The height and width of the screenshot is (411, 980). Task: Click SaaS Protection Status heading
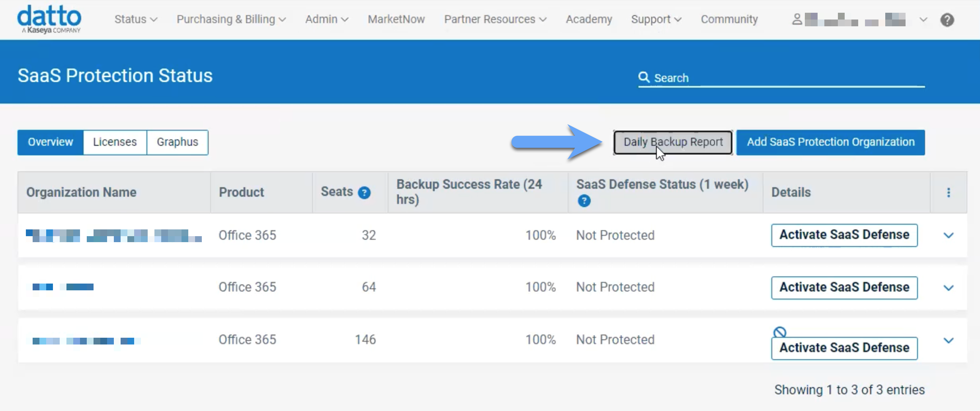[x=115, y=76]
